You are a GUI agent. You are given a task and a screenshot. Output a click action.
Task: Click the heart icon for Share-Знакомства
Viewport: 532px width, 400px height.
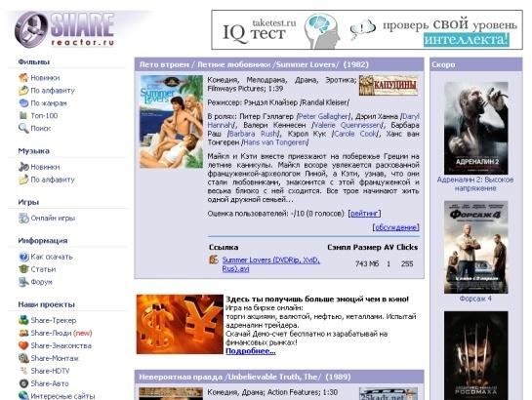[23, 345]
